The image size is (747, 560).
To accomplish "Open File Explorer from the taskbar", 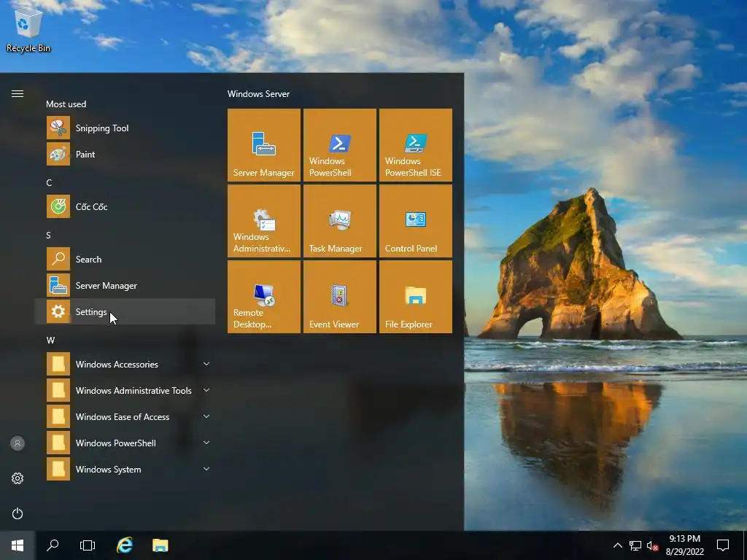I will [x=160, y=545].
